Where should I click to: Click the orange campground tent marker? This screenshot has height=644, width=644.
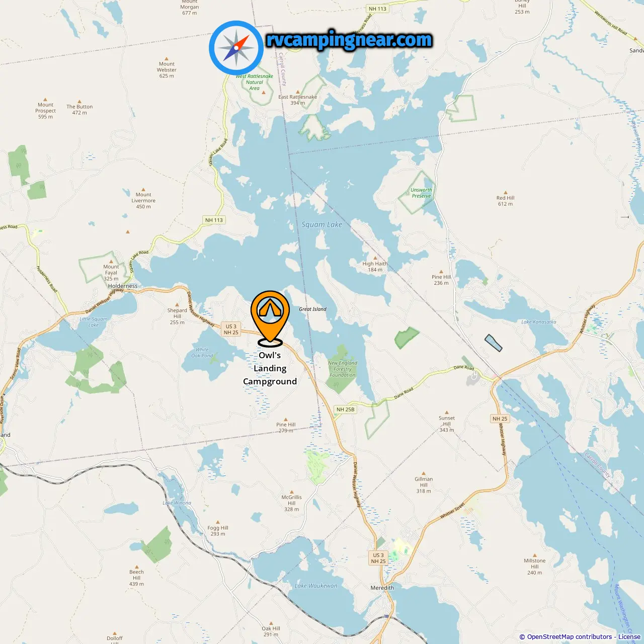[270, 318]
